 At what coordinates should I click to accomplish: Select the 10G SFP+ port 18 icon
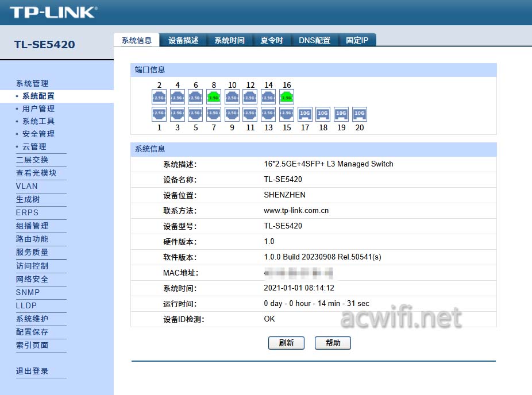point(323,114)
